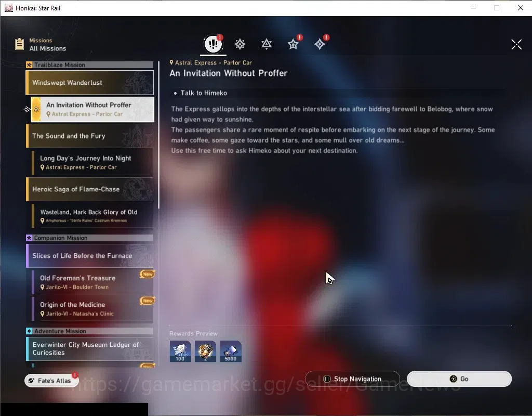The width and height of the screenshot is (532, 416).
Task: Select Long Day's Journey Into Night mission
Action: (x=92, y=162)
